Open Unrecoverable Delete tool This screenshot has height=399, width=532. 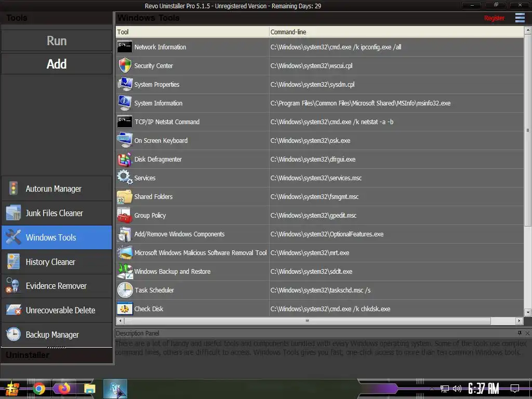click(x=57, y=310)
